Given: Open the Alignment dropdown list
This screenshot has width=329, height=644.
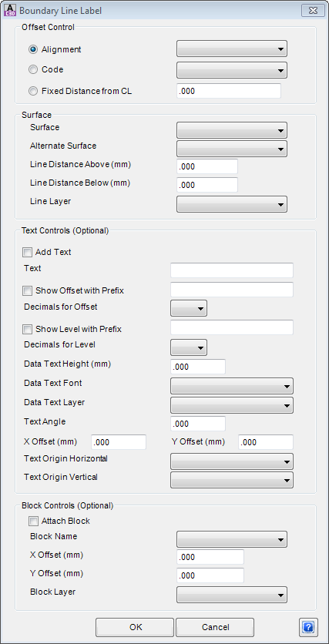Looking at the screenshot, I should (x=232, y=49).
